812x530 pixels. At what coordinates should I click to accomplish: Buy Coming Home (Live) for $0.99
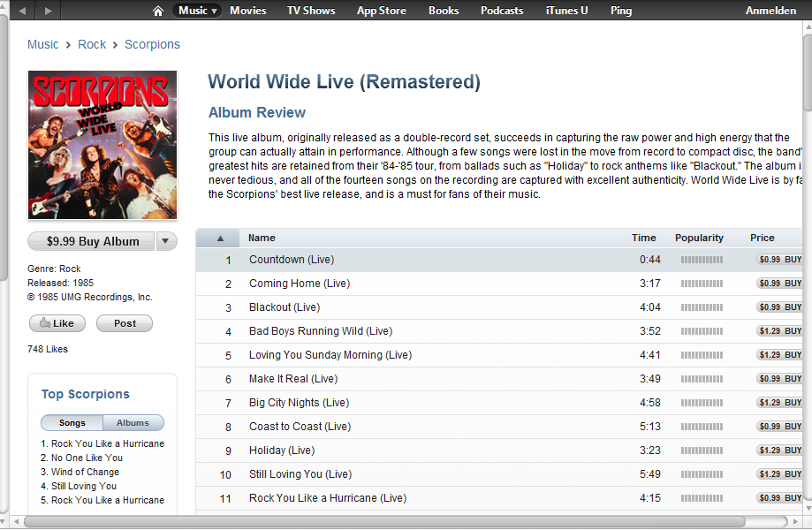780,284
